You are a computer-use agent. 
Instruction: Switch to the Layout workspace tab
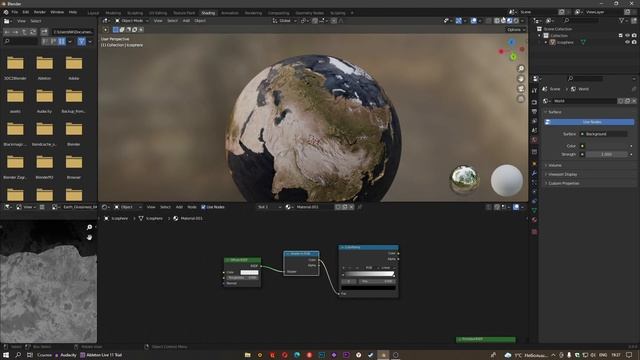pyautogui.click(x=93, y=13)
